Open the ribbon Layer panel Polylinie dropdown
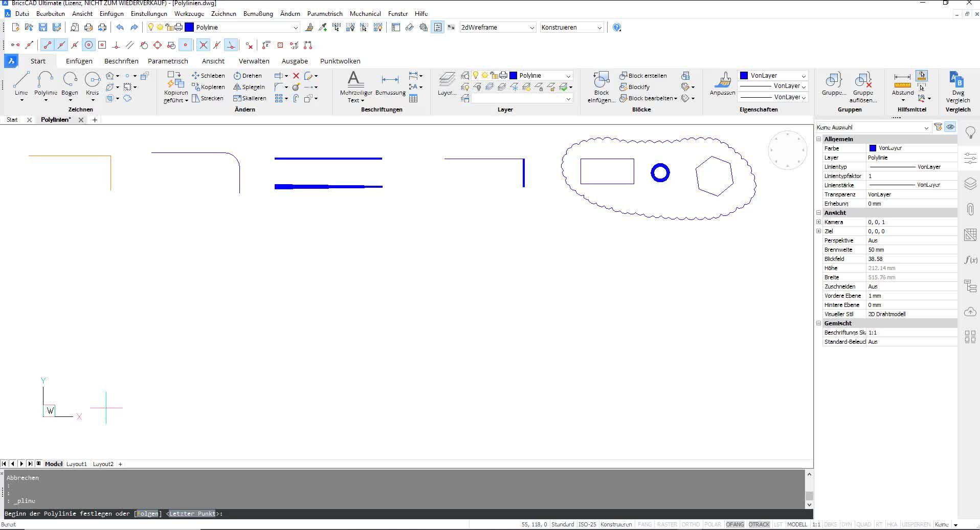This screenshot has width=980, height=530. [568, 76]
